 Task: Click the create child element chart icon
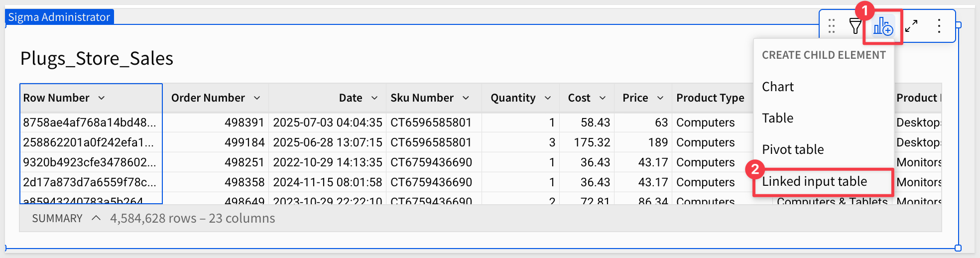click(x=883, y=26)
